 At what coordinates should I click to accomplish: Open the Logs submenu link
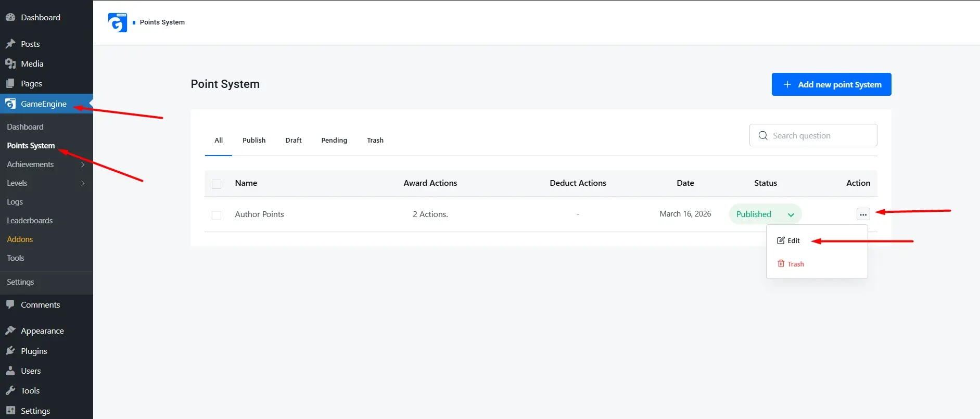[x=15, y=202]
